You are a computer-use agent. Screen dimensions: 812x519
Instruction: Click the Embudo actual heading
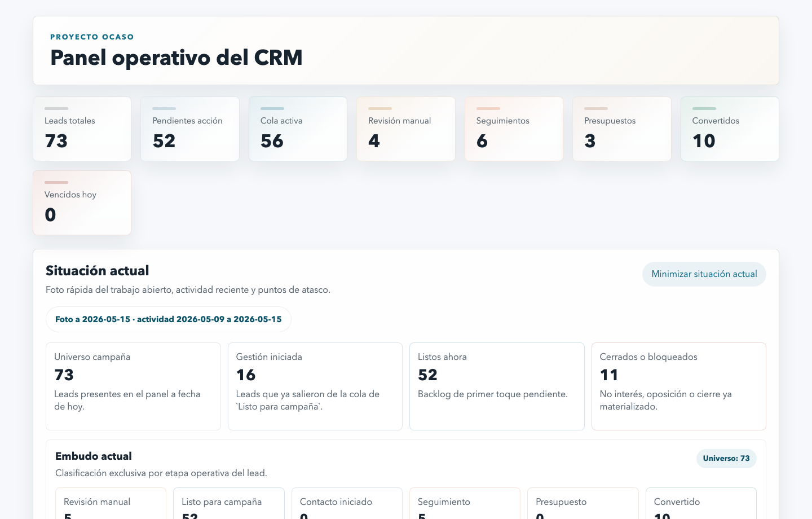point(94,456)
